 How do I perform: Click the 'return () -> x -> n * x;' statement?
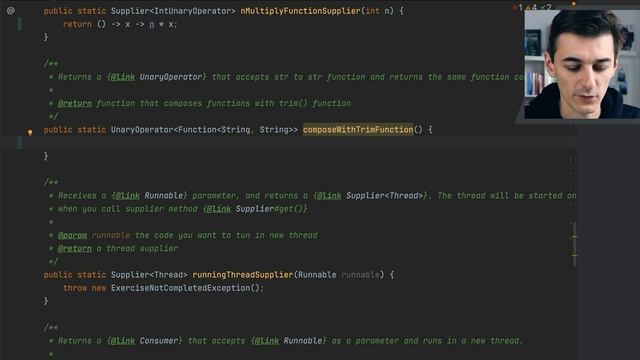tap(120, 24)
